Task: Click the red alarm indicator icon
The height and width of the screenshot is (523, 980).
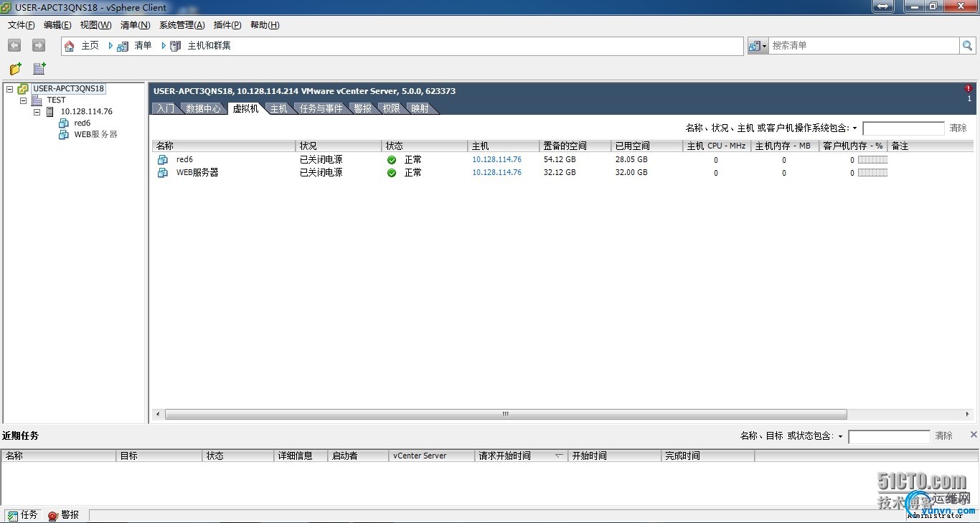Action: click(969, 89)
